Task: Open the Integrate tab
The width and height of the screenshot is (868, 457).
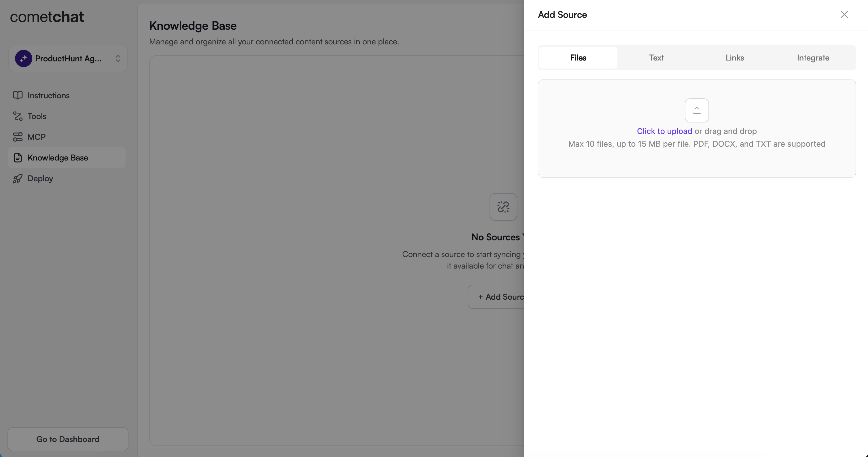Action: [813, 58]
